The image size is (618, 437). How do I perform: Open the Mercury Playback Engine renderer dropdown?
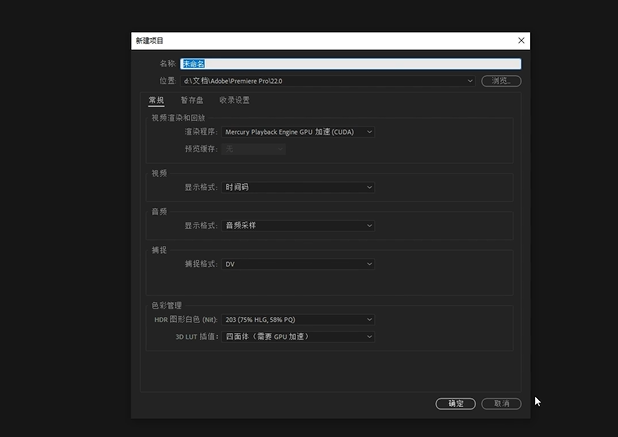click(298, 131)
